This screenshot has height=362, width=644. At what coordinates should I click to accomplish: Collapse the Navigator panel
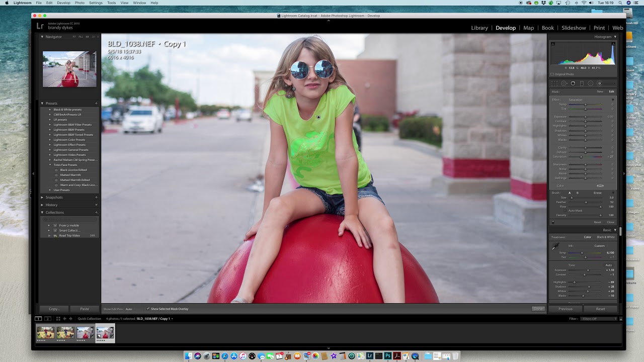click(42, 37)
